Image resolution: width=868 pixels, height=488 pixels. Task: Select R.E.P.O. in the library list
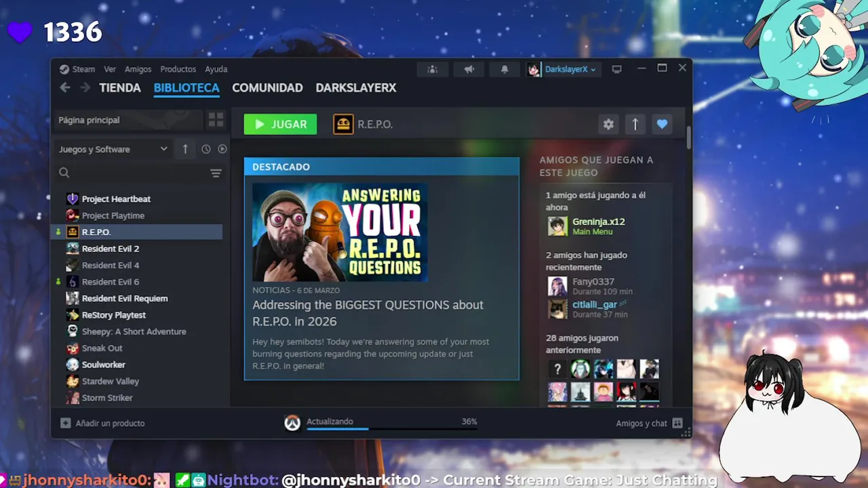click(x=138, y=232)
